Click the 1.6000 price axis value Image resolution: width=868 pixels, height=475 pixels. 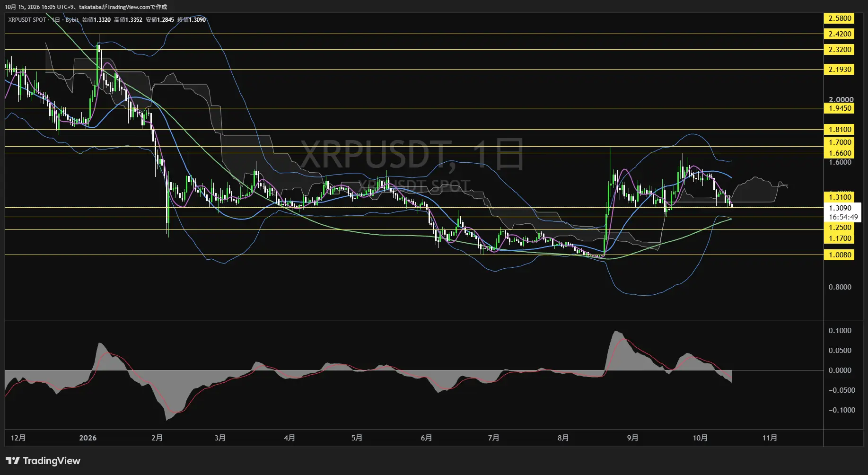pyautogui.click(x=840, y=162)
